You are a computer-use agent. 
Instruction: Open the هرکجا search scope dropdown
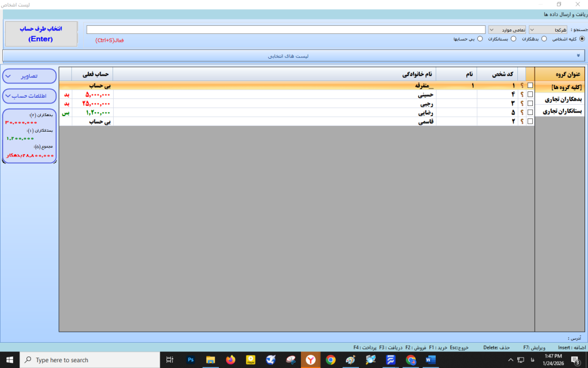(548, 29)
